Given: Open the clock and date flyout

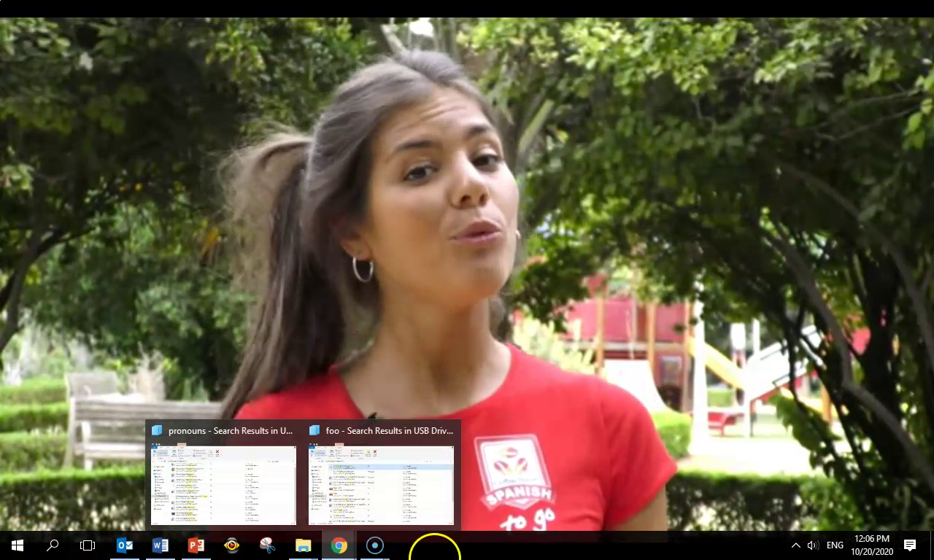Looking at the screenshot, I should tap(871, 545).
